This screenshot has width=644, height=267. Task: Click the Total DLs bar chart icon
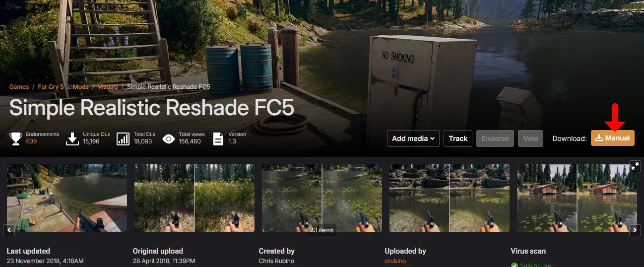(x=123, y=138)
